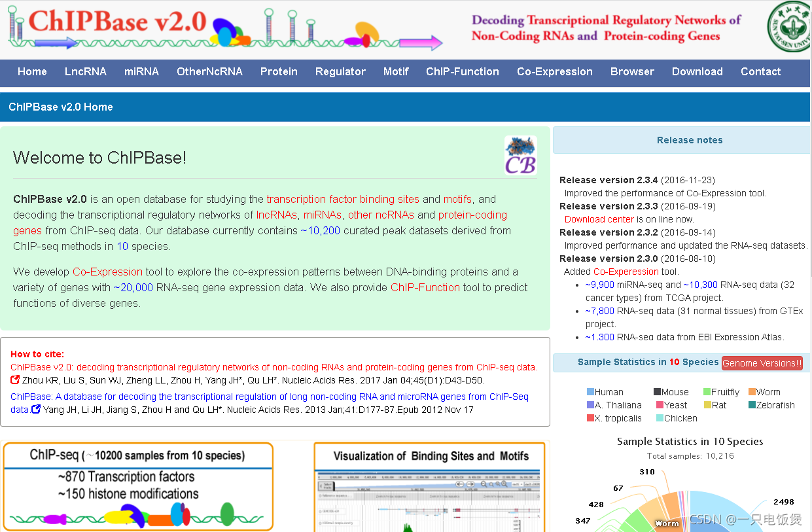Viewport: 812px width, 532px height.
Task: Open the Download center link
Action: coord(599,219)
